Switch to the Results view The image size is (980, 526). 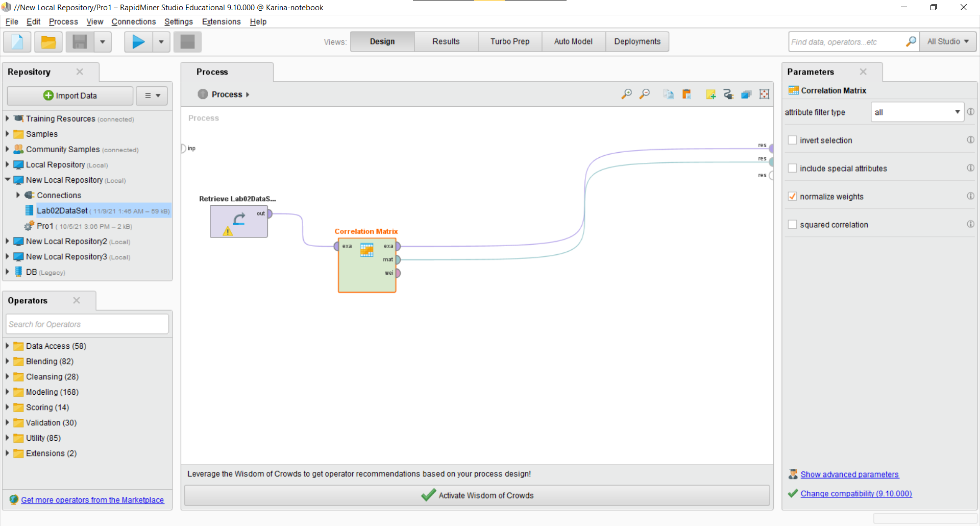point(446,41)
